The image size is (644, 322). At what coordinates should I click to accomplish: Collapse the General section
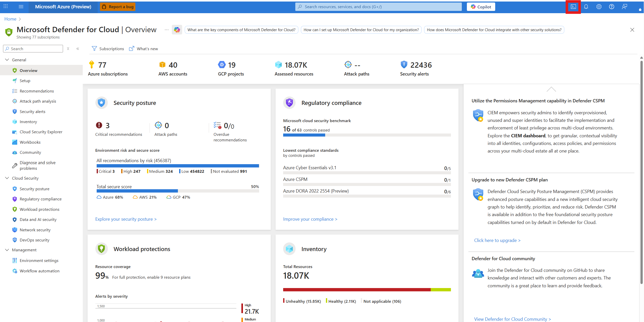(7, 60)
